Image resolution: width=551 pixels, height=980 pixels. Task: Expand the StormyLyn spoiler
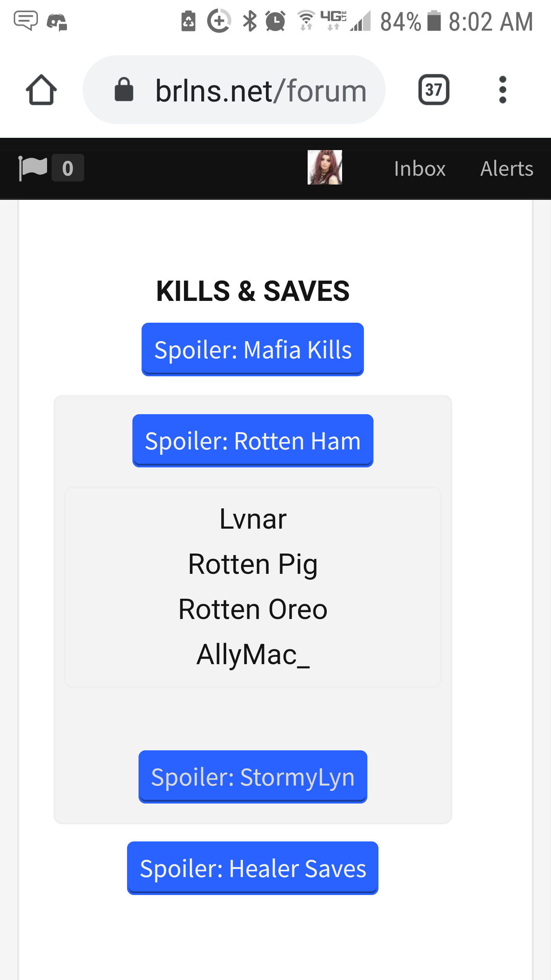pyautogui.click(x=253, y=777)
